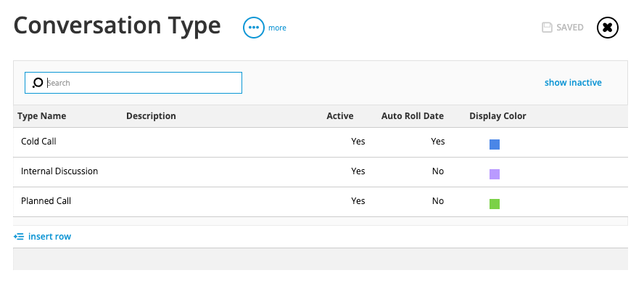Viewport: 644px width, 281px height.
Task: Toggle Auto Roll Date for Internal Discussion
Action: click(438, 171)
